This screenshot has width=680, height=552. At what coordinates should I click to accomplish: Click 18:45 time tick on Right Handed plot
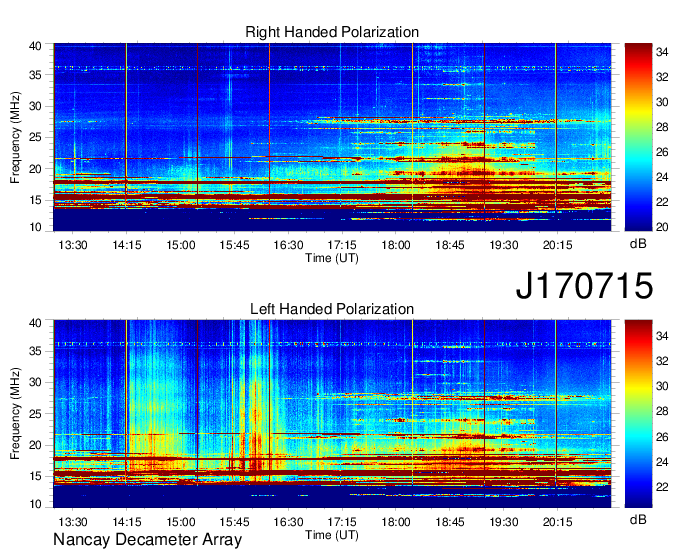[450, 245]
